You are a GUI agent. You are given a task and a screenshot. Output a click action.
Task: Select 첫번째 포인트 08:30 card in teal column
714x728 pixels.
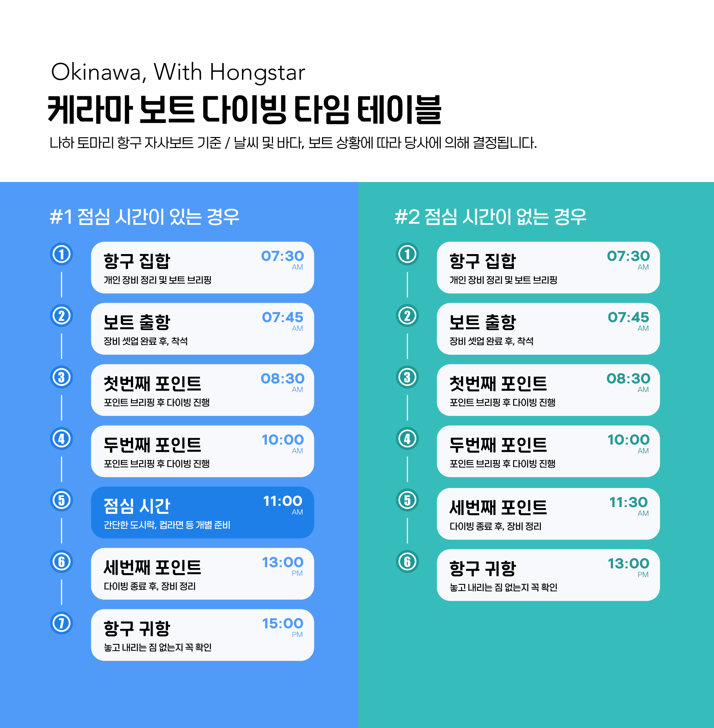click(548, 390)
